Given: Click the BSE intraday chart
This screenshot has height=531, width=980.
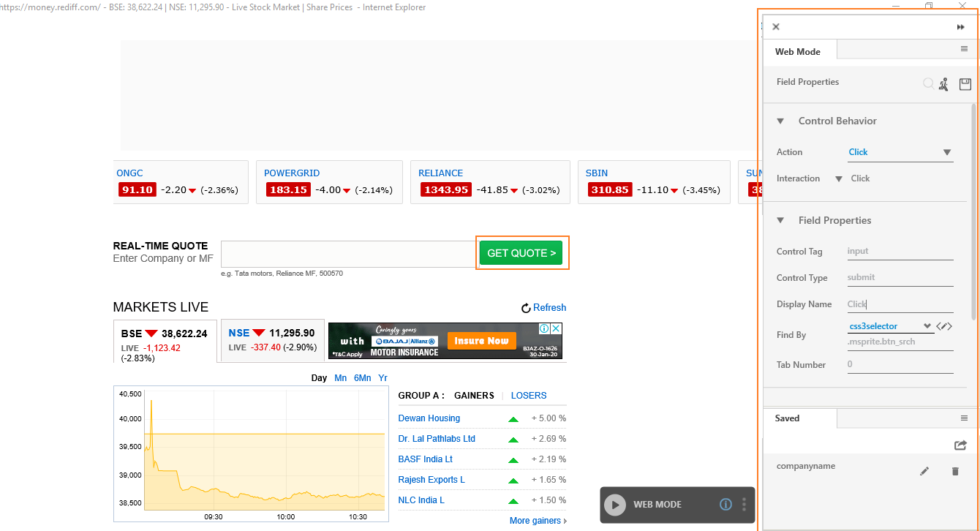Looking at the screenshot, I should point(251,455).
